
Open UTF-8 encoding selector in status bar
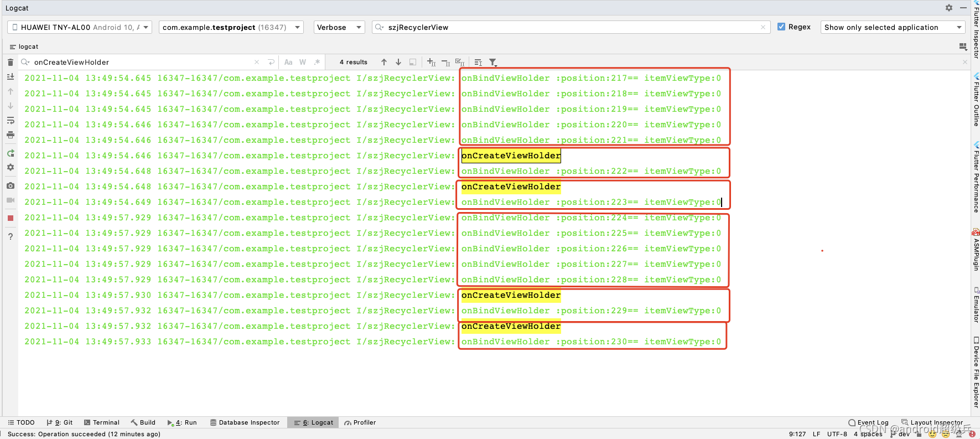[837, 434]
